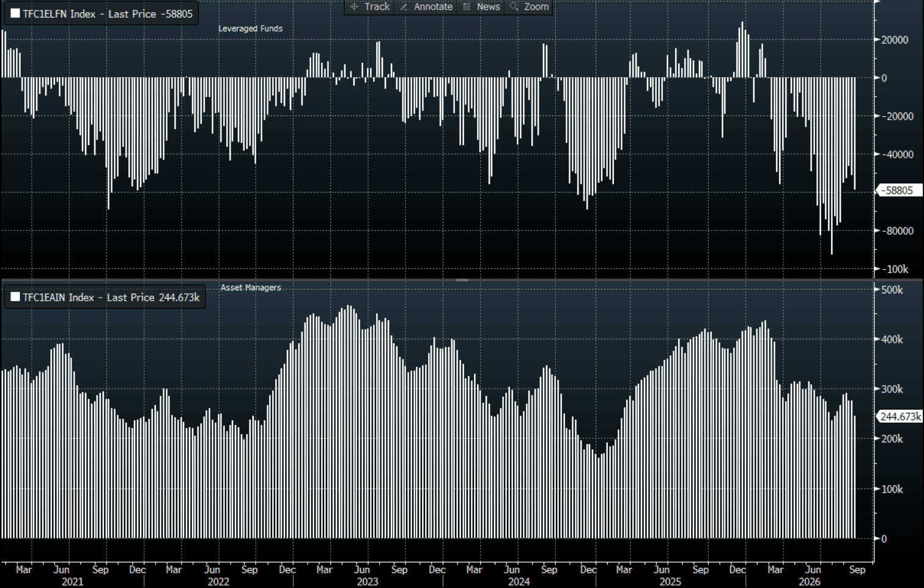
Task: Click the 400k y-axis label
Action: point(892,340)
